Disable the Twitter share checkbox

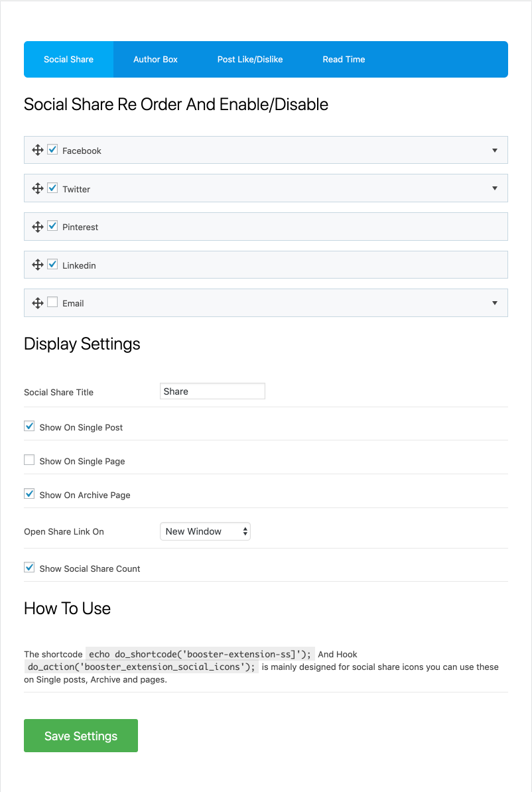(x=52, y=188)
